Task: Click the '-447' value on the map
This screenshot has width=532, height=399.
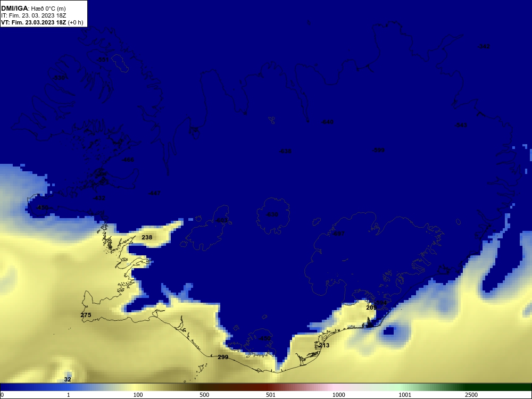Action: point(154,194)
